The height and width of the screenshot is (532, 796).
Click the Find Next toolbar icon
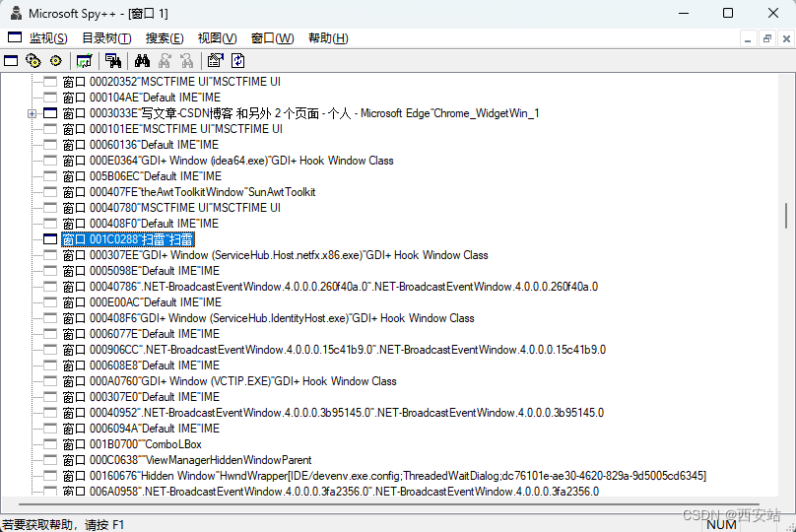[165, 61]
